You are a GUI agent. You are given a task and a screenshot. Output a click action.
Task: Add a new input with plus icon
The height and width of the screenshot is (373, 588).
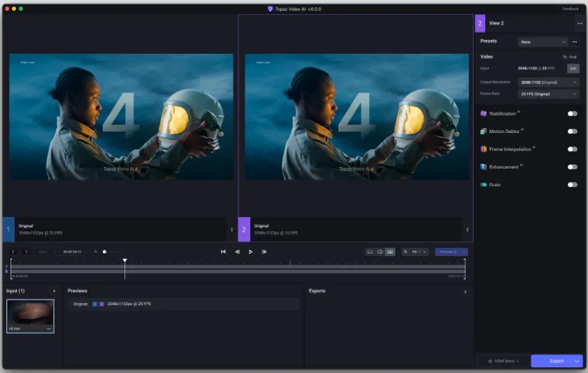(x=54, y=291)
